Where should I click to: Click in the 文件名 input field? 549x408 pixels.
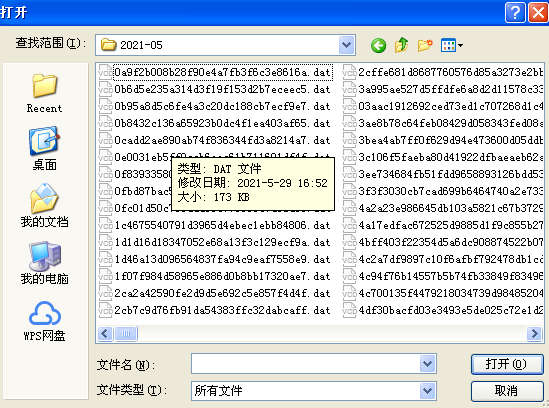click(305, 364)
